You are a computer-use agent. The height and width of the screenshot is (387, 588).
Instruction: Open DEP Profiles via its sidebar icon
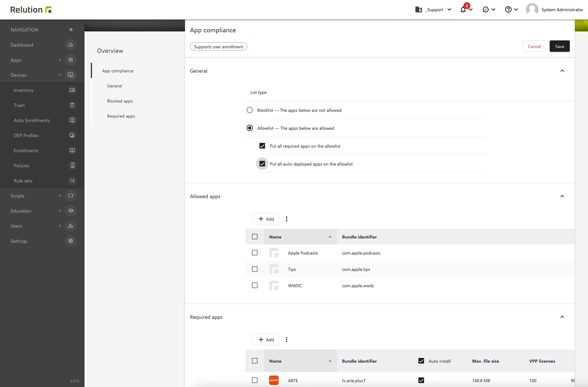(x=72, y=135)
